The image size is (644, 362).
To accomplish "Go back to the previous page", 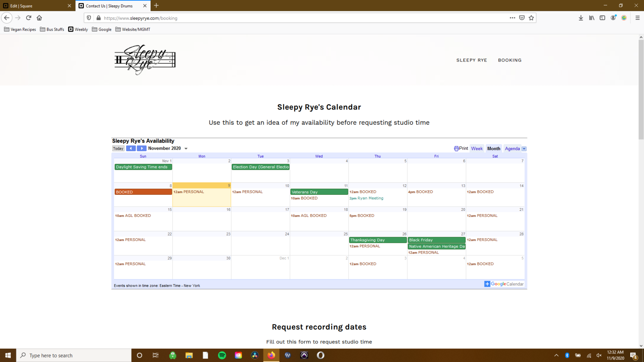I will [7, 18].
